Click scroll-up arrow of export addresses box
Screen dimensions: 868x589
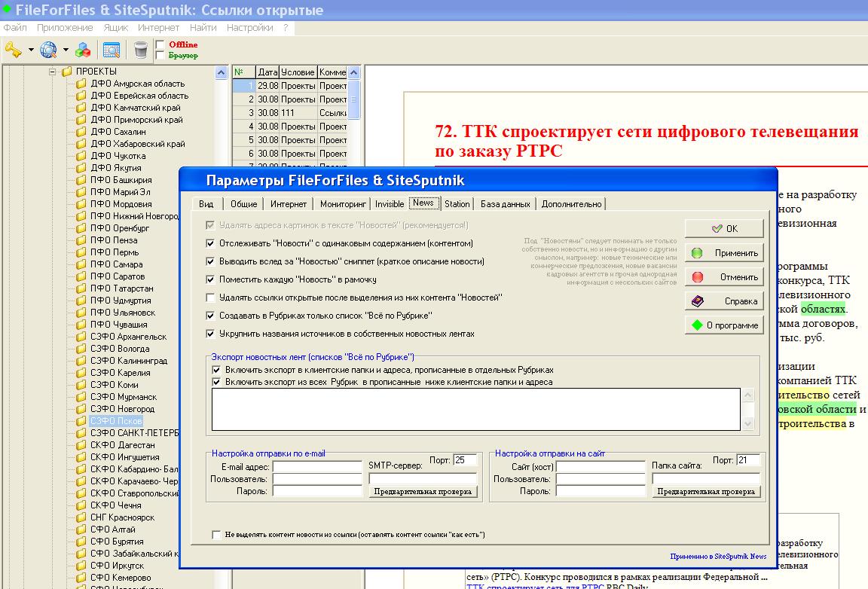(748, 395)
